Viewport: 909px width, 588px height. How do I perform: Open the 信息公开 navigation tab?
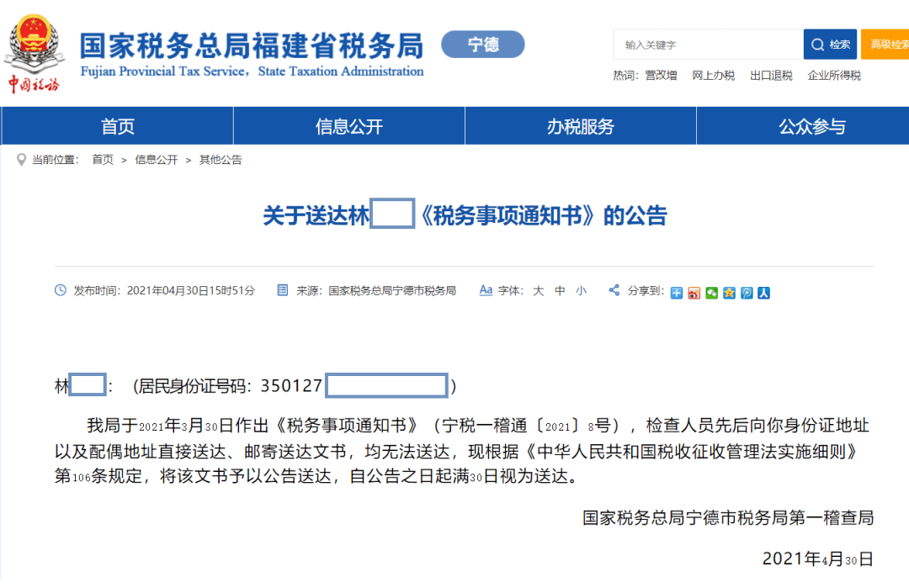click(x=349, y=125)
